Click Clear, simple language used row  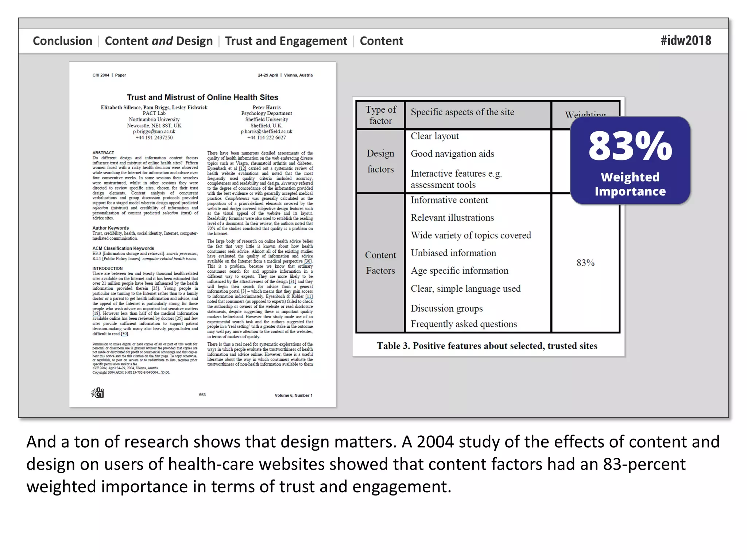click(466, 289)
